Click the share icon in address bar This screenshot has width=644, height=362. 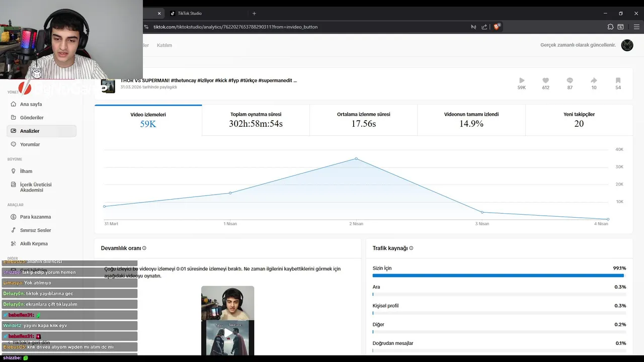tap(484, 27)
